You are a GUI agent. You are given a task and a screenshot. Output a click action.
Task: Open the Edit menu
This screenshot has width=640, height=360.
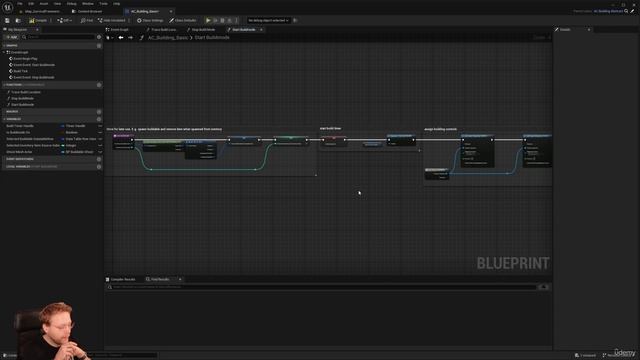coord(31,4)
